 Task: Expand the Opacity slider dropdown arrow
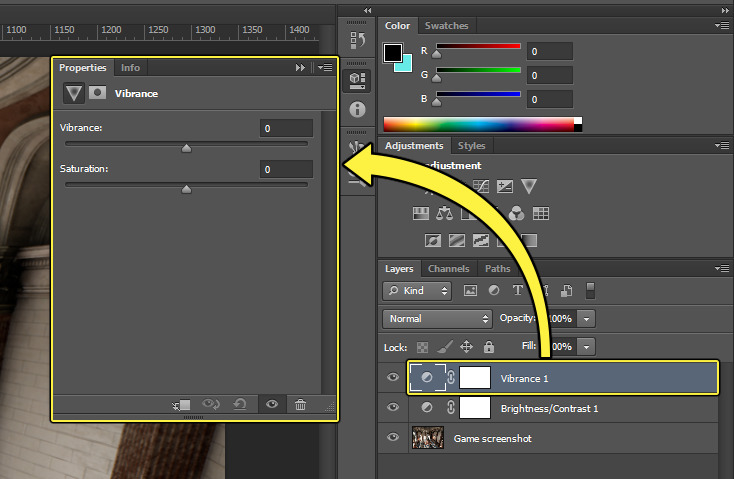[x=586, y=319]
